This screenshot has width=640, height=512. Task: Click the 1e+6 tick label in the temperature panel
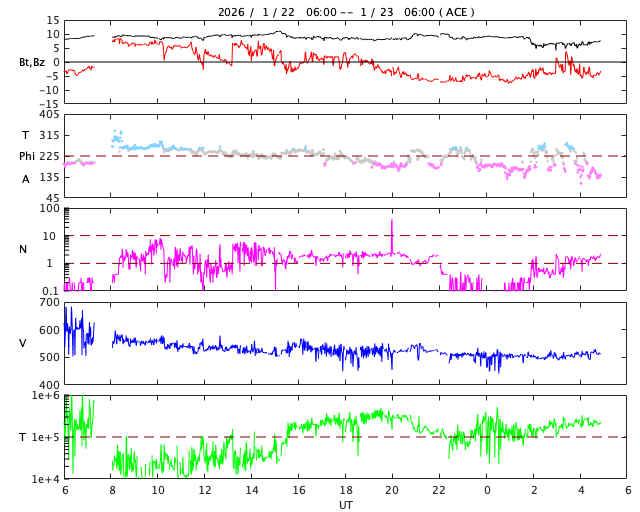pos(46,396)
